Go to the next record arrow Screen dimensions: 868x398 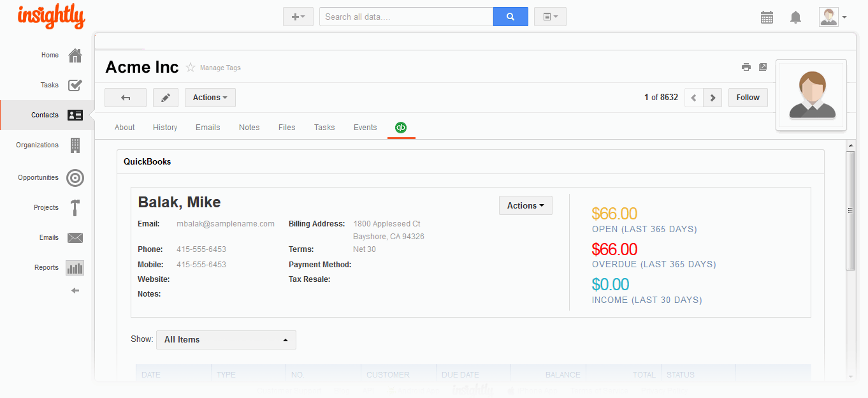712,98
